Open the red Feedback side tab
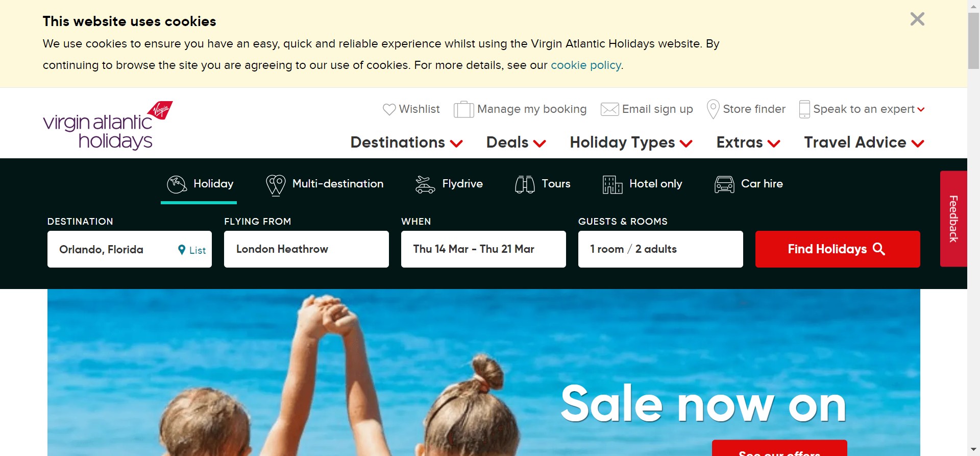980x456 pixels. click(x=953, y=219)
